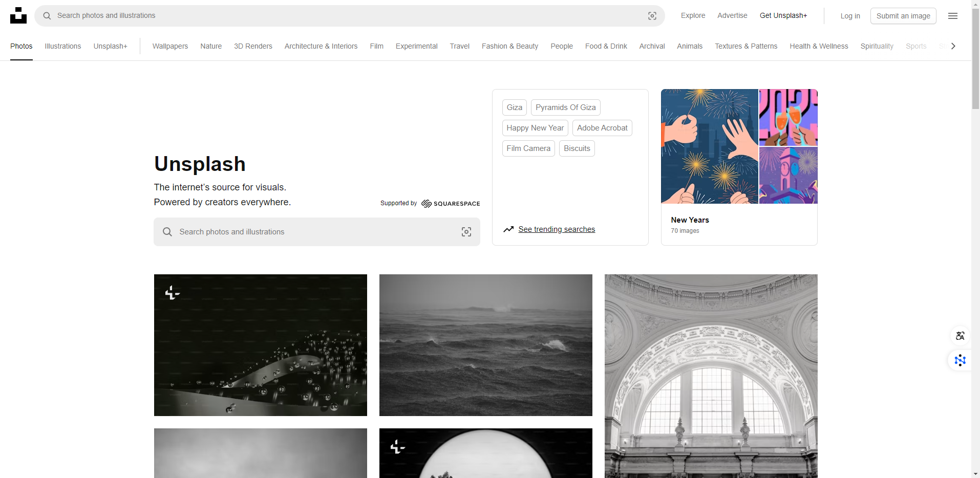Open the Textures & Patterns category
The height and width of the screenshot is (478, 980).
click(746, 46)
